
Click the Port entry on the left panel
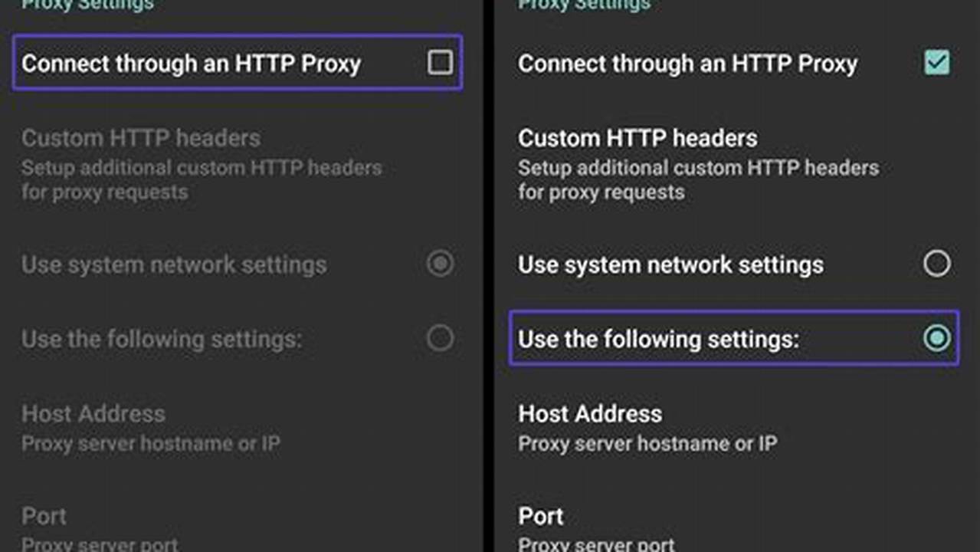point(44,516)
